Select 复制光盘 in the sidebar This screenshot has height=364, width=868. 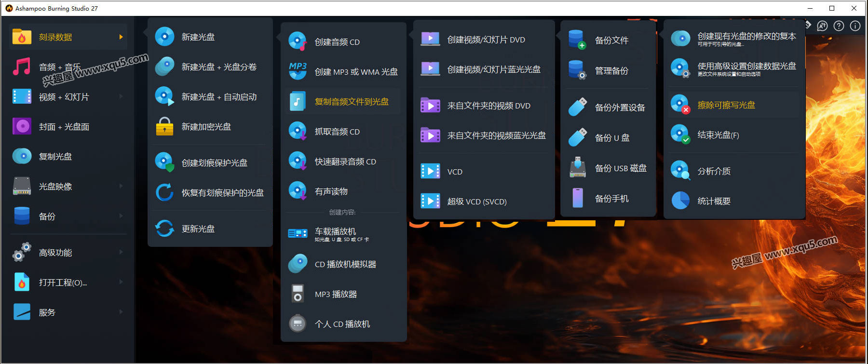tap(55, 156)
